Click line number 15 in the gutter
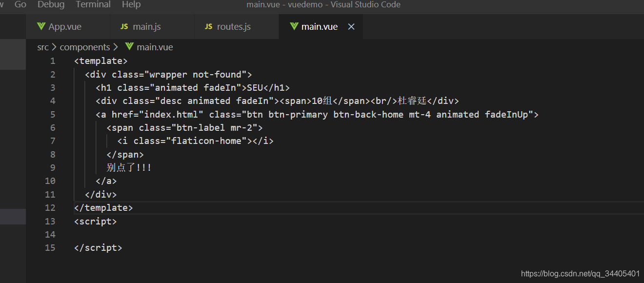Viewport: 644px width, 283px height. pyautogui.click(x=50, y=248)
